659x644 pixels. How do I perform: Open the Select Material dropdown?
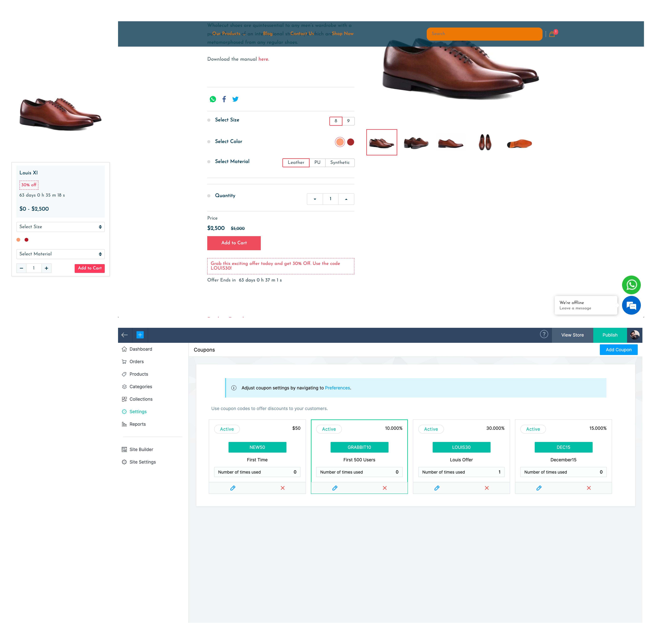pyautogui.click(x=60, y=254)
